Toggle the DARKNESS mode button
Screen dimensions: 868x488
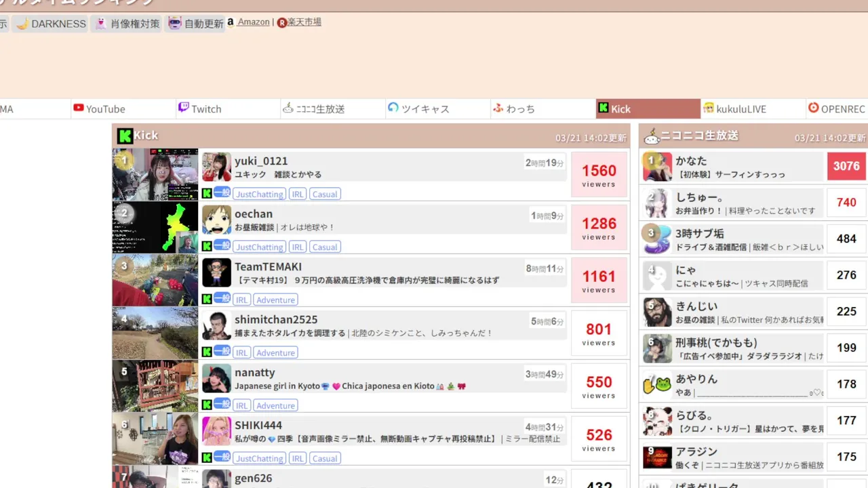(x=50, y=24)
